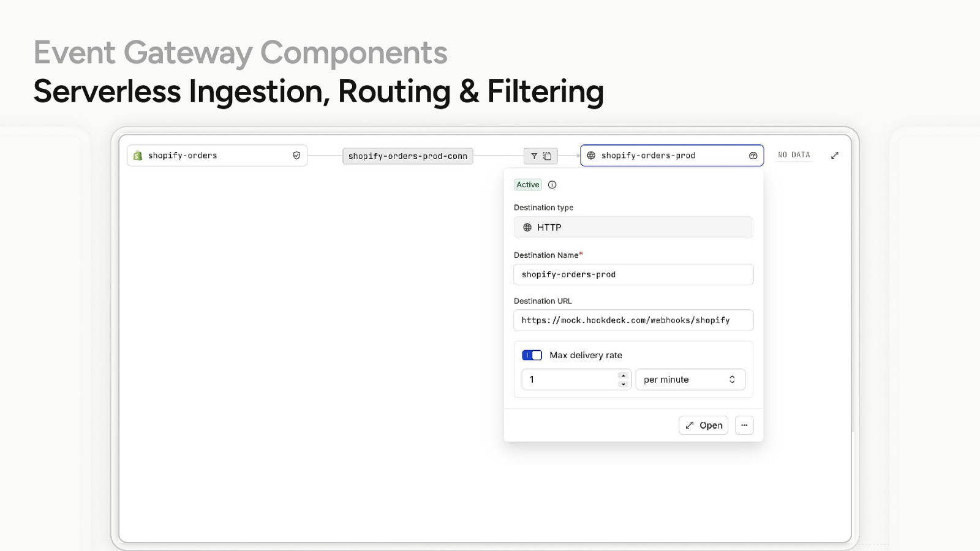Decrease the delivery rate with the down arrow

623,384
